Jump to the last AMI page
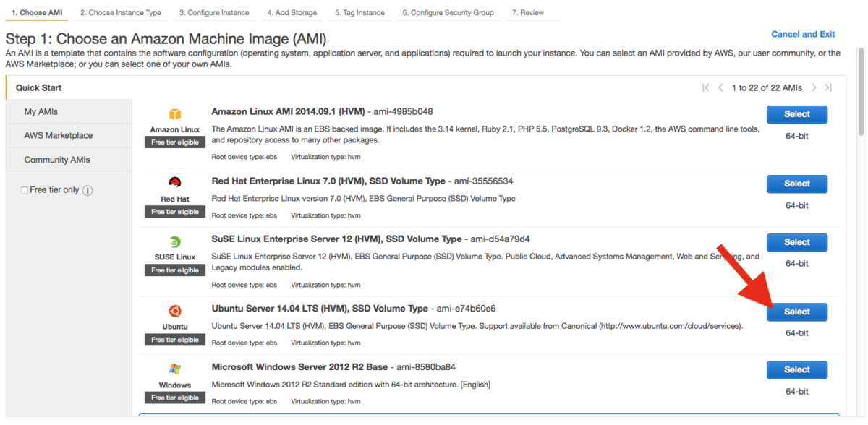Screen dimensions: 868x425 coord(828,87)
